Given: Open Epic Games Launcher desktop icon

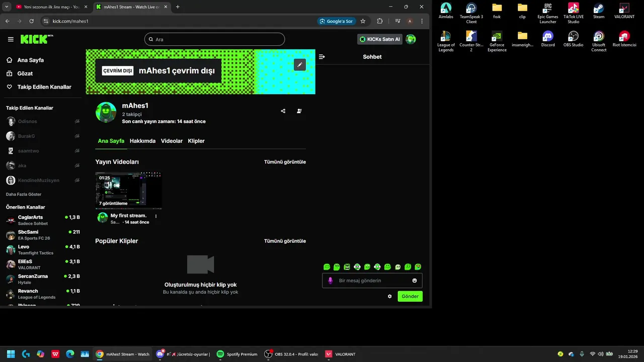Looking at the screenshot, I should click(x=548, y=13).
